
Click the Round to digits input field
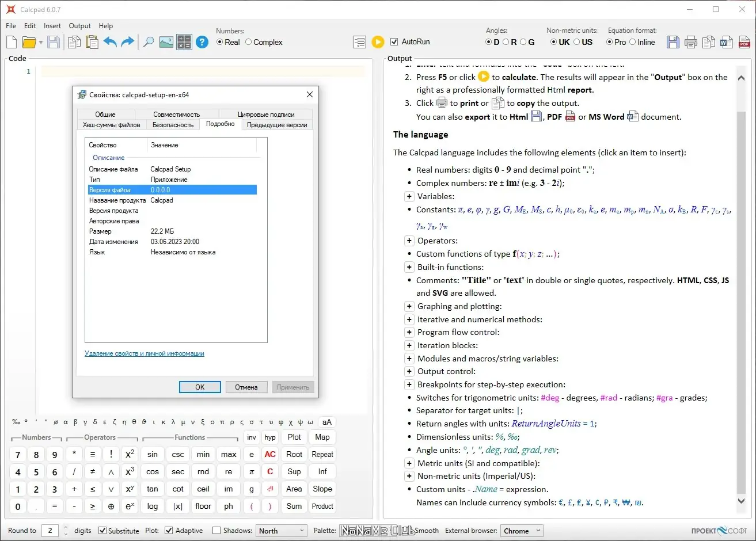pos(50,531)
